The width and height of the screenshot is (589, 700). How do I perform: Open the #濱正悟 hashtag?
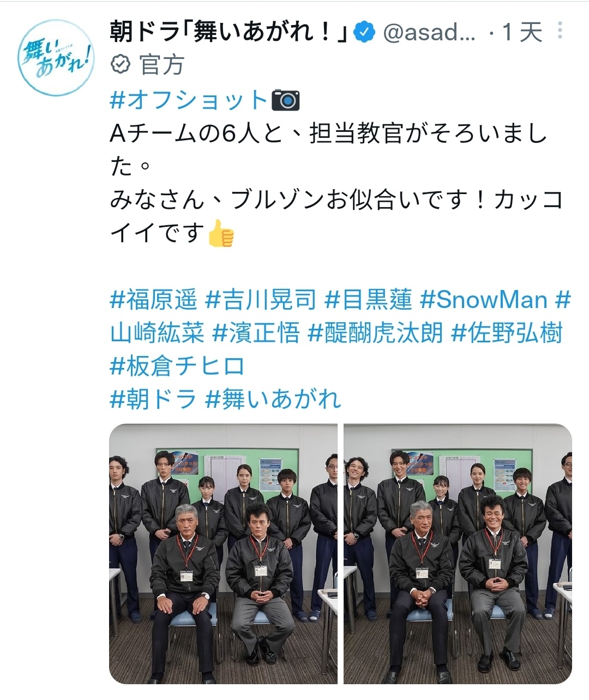(256, 333)
